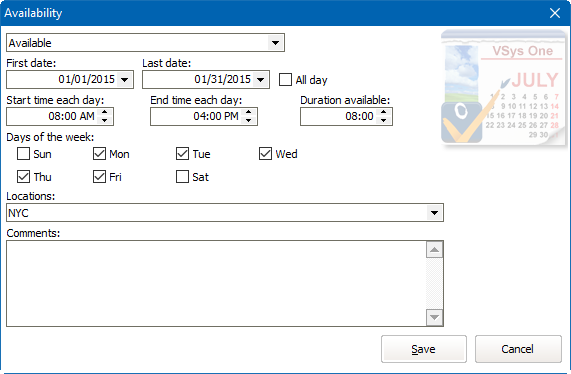Viewport: 571px width, 374px height.
Task: Open the Available status dropdown
Action: 276,43
